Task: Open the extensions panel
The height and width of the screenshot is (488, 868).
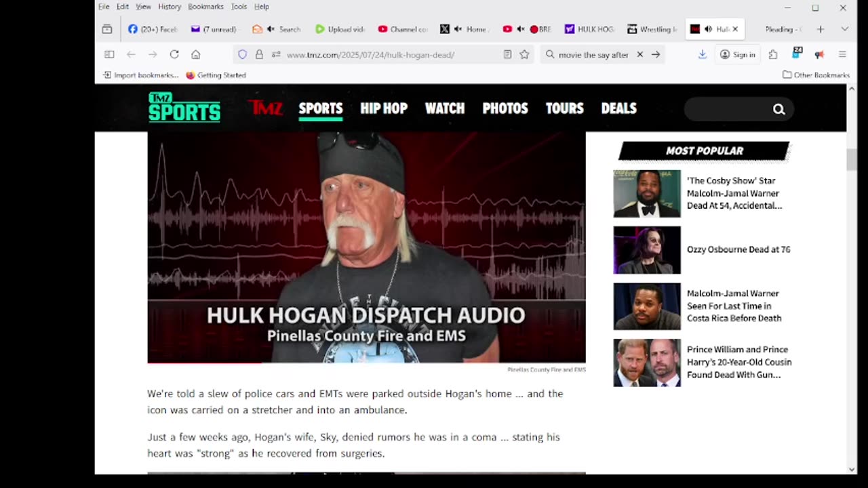Action: [x=773, y=54]
